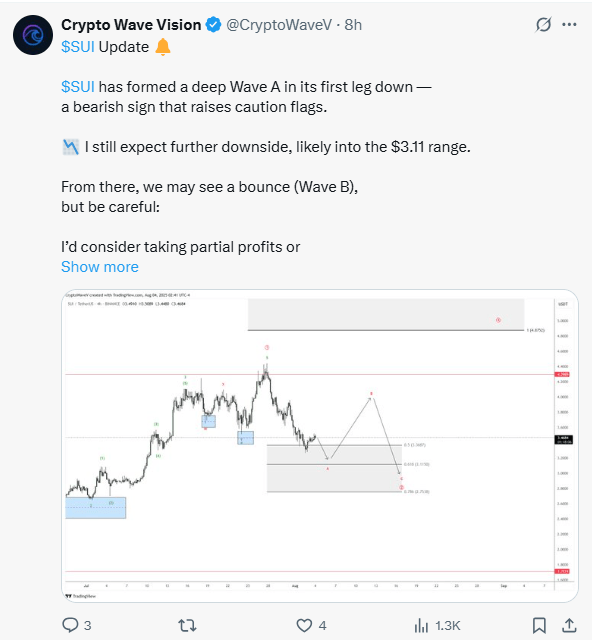The image size is (592, 640).
Task: Open the Grok explain icon
Action: pyautogui.click(x=543, y=25)
